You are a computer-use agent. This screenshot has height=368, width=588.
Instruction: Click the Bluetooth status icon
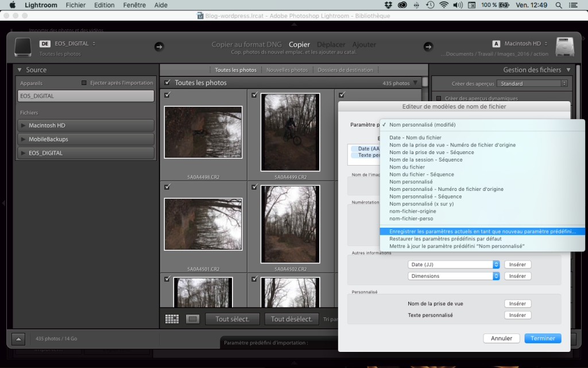pyautogui.click(x=416, y=5)
